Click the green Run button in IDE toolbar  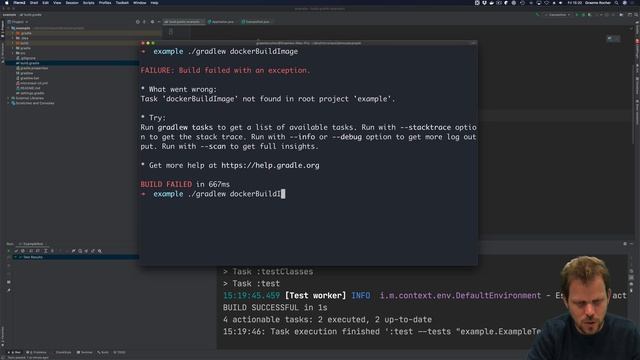[577, 15]
